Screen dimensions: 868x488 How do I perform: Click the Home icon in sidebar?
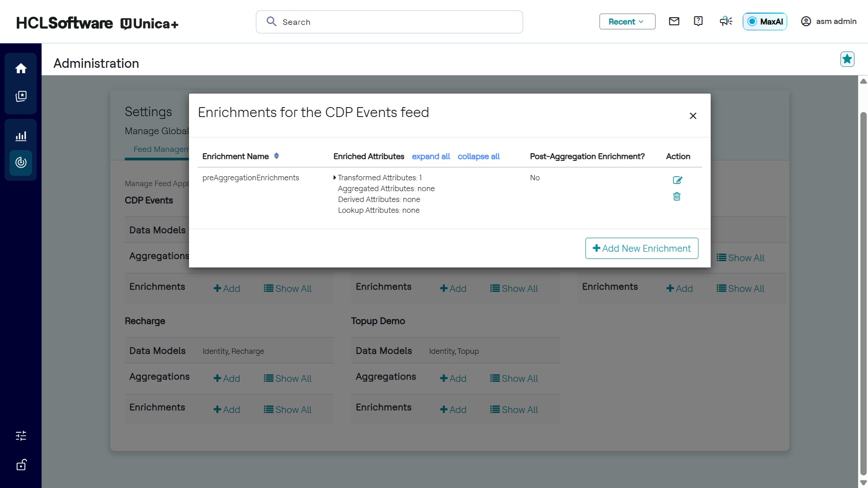point(21,69)
